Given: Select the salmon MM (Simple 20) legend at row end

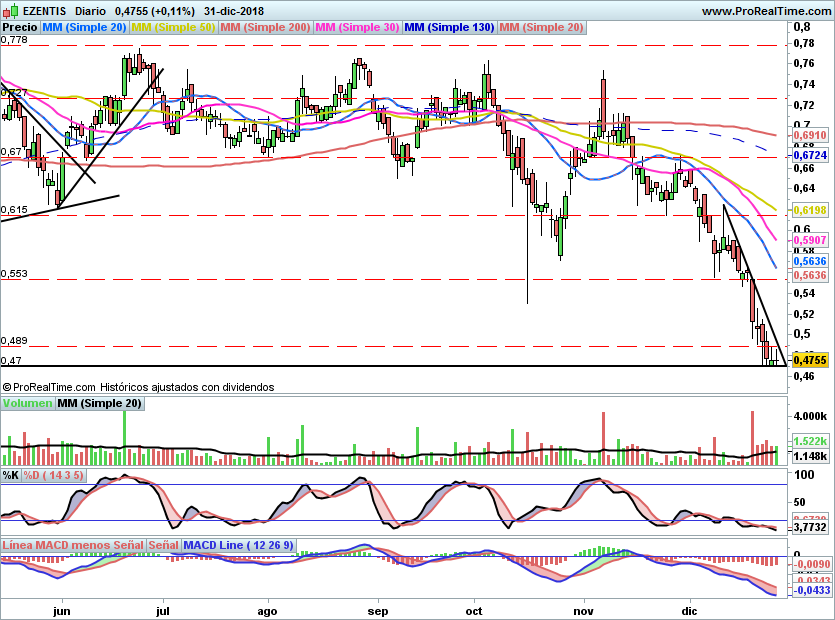Looking at the screenshot, I should (542, 27).
